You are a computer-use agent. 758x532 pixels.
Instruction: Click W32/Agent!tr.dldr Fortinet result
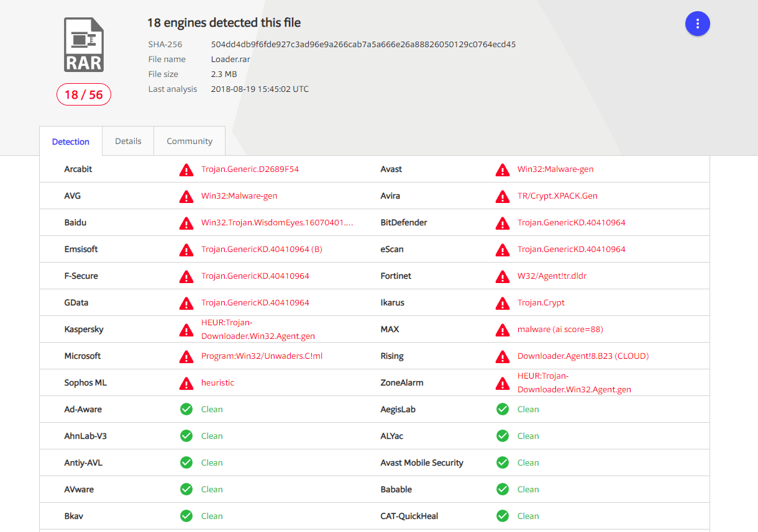[x=552, y=276]
